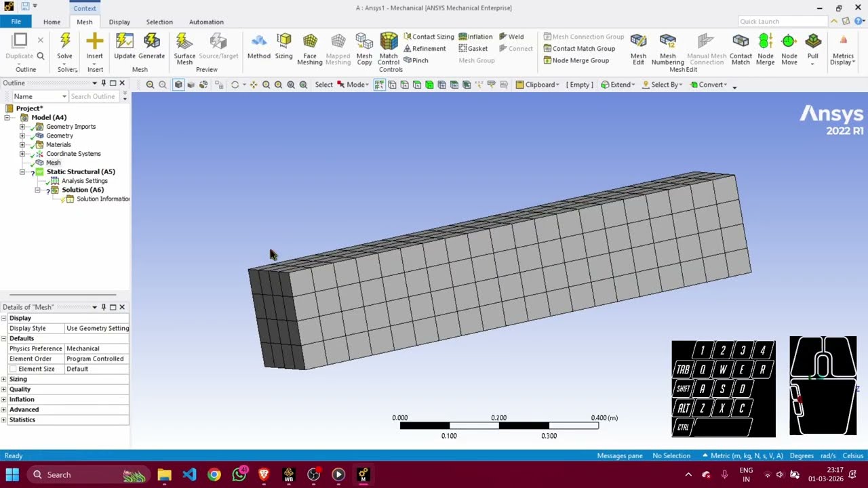This screenshot has width=868, height=488.
Task: Click the Insert plus icon
Action: coord(95,41)
